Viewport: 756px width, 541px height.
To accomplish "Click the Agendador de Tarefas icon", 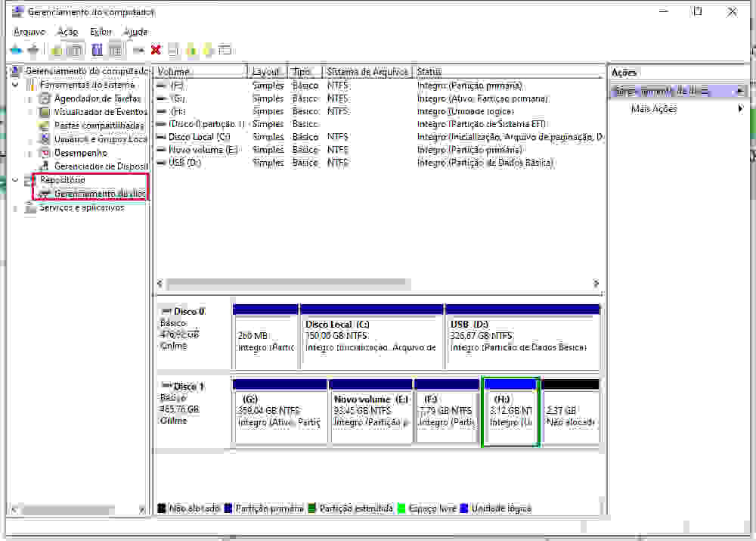I will pos(45,98).
